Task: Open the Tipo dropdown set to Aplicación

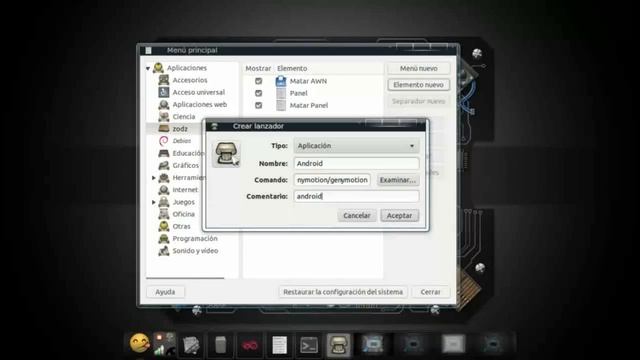Action: [x=356, y=146]
